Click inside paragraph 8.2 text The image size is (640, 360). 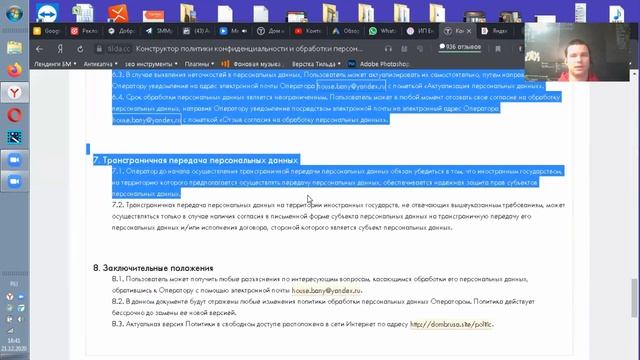point(323,307)
